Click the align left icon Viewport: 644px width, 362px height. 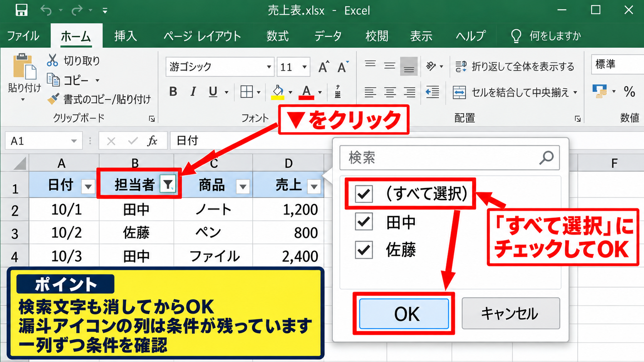371,92
